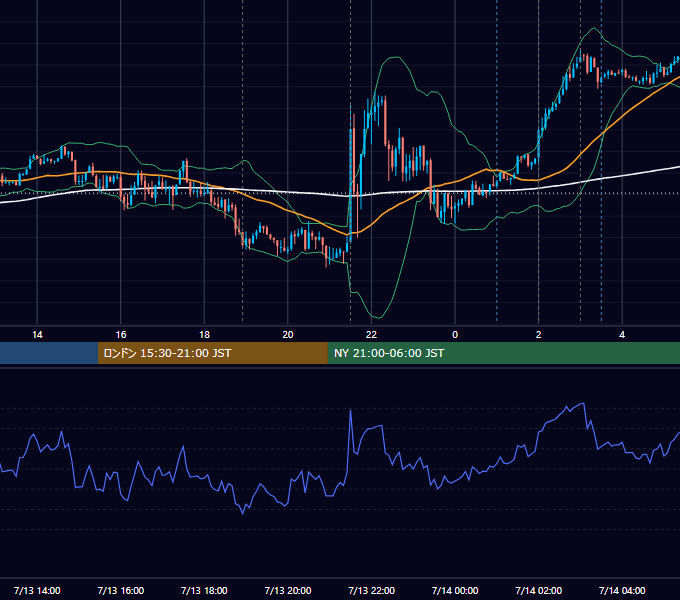Click the '0' hour label on chart axis

(455, 335)
